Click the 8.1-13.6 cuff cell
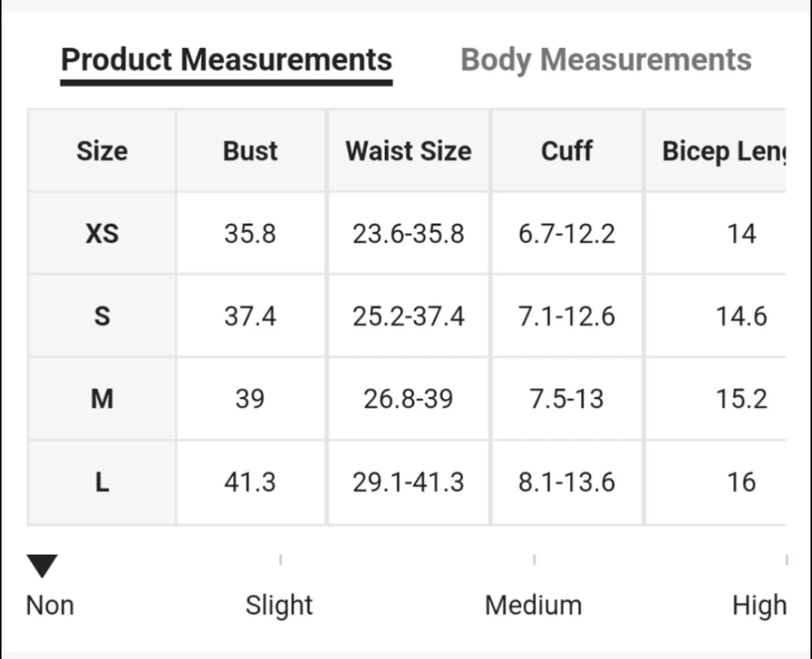Viewport: 812px width, 659px height. tap(567, 482)
